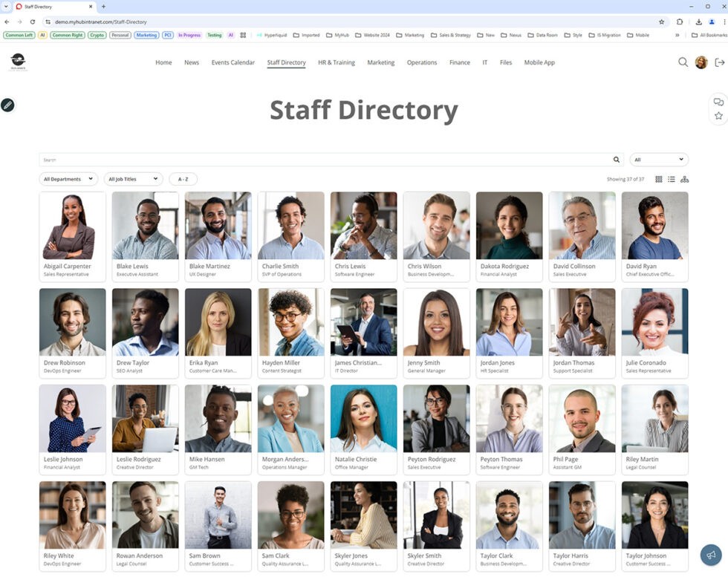This screenshot has width=728, height=577.
Task: Click the favorites star icon on right sidebar
Action: (x=718, y=116)
